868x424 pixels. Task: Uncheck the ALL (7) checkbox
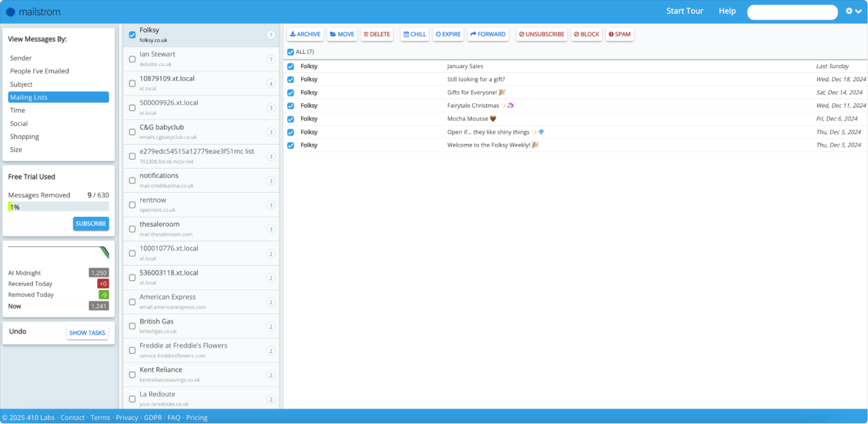pyautogui.click(x=290, y=52)
